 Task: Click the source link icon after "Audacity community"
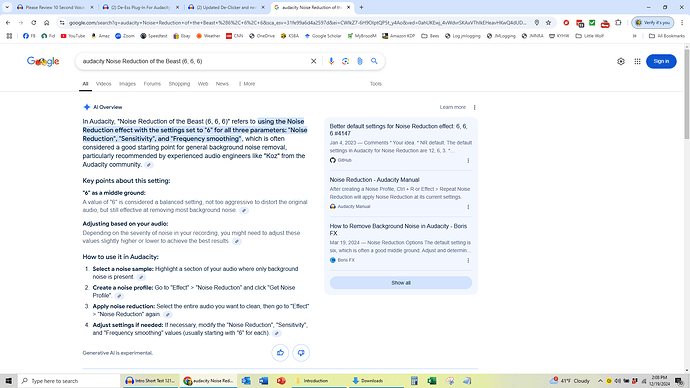point(149,165)
